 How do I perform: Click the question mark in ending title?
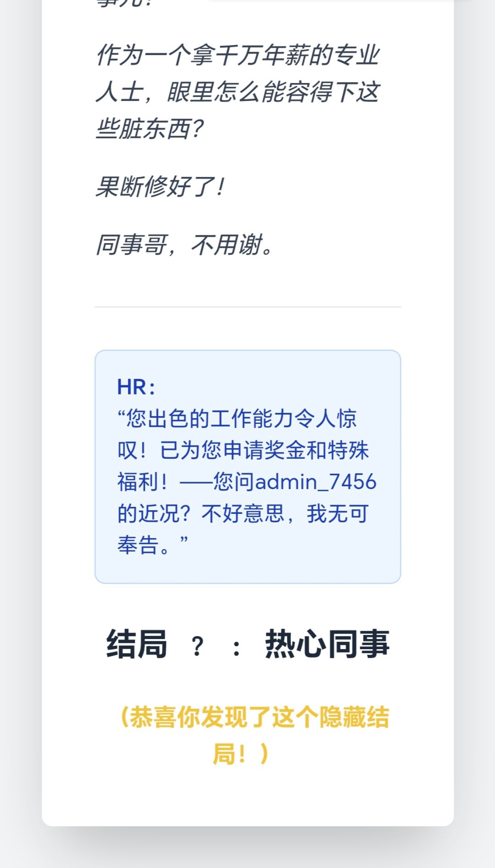click(x=198, y=646)
